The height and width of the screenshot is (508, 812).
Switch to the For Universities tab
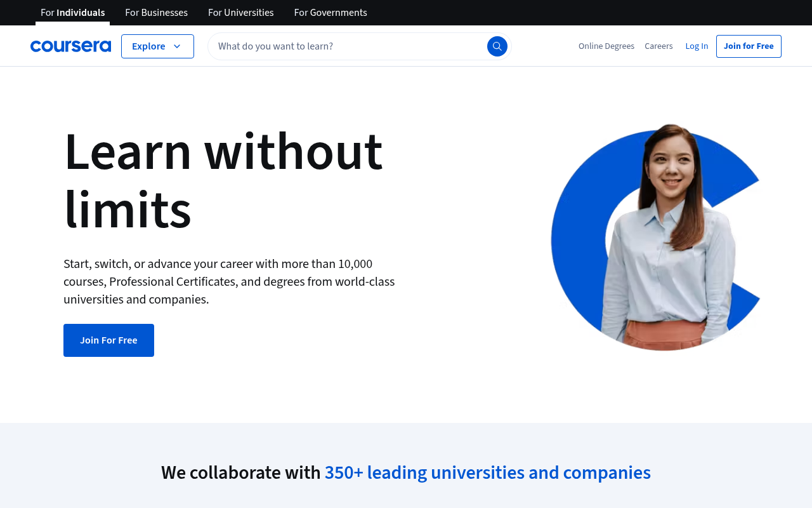point(241,13)
